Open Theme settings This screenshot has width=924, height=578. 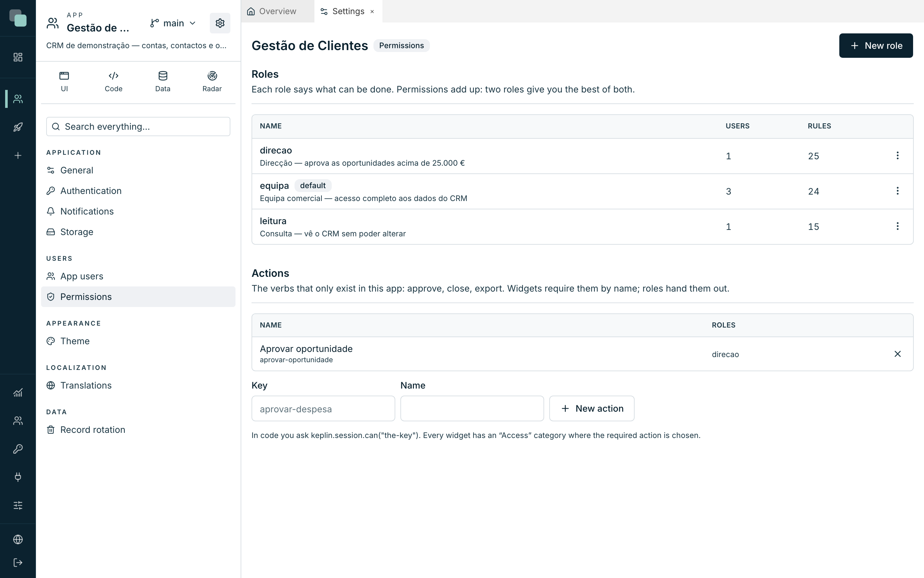[x=138, y=341]
